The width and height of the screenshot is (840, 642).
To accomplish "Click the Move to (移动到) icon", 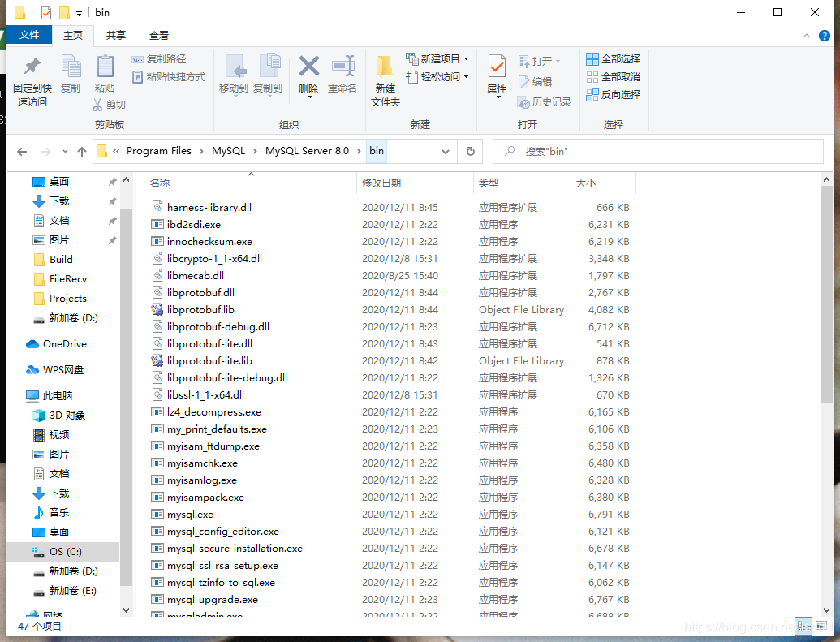I will click(235, 67).
